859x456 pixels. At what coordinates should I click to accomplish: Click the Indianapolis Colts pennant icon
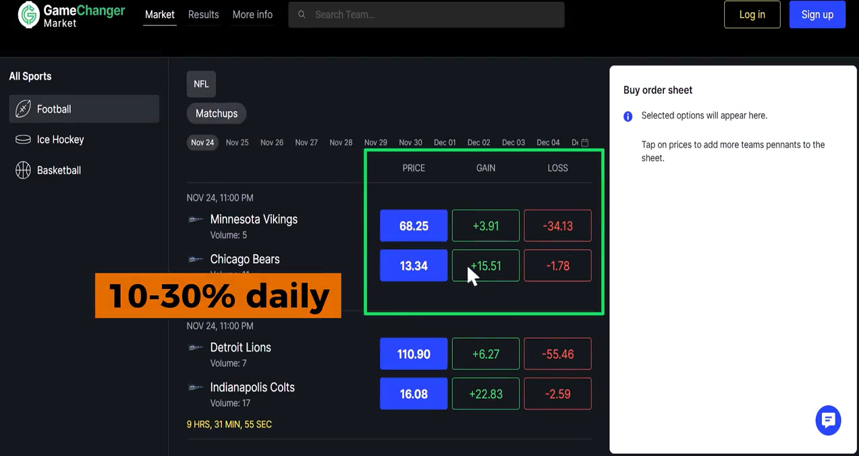(196, 387)
